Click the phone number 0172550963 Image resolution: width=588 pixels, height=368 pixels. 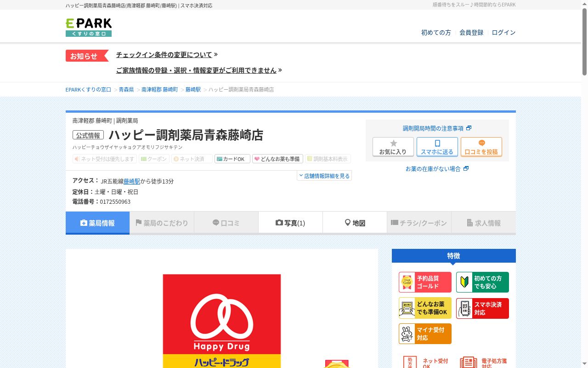click(115, 202)
